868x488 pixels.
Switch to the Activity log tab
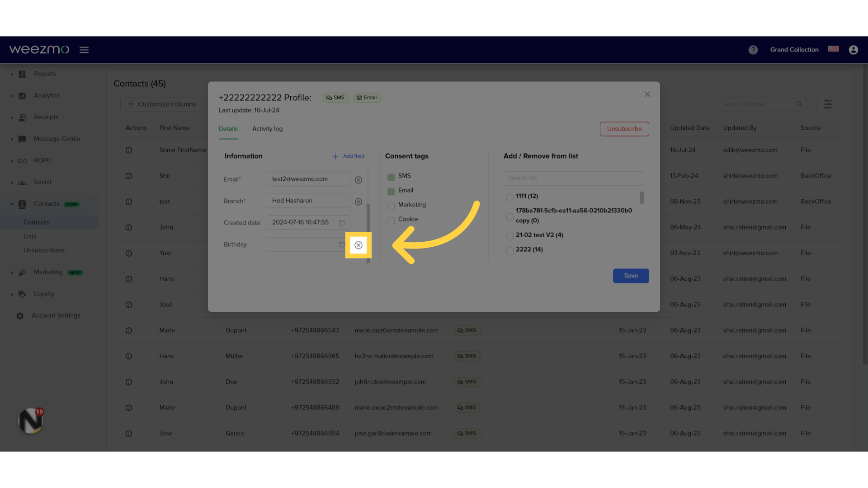click(x=266, y=129)
